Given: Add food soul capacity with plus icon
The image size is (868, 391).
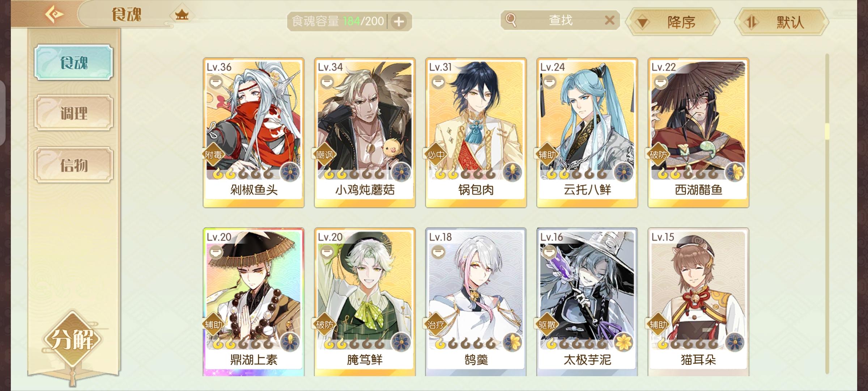Looking at the screenshot, I should coord(399,21).
